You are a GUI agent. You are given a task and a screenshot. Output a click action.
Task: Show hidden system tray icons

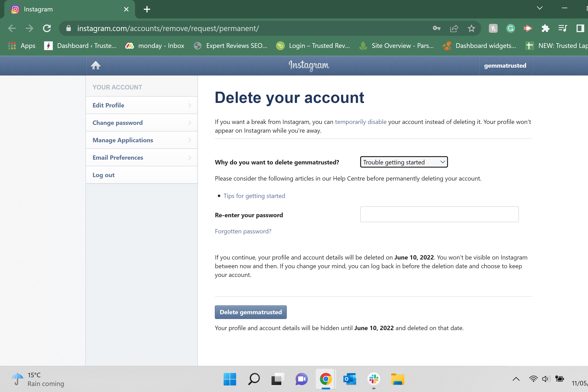pyautogui.click(x=516, y=379)
